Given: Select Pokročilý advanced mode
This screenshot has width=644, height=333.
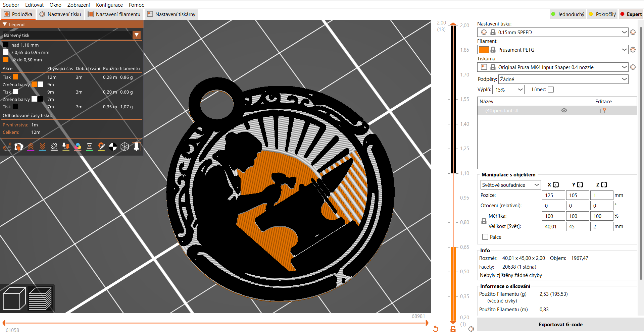Looking at the screenshot, I should click(602, 14).
